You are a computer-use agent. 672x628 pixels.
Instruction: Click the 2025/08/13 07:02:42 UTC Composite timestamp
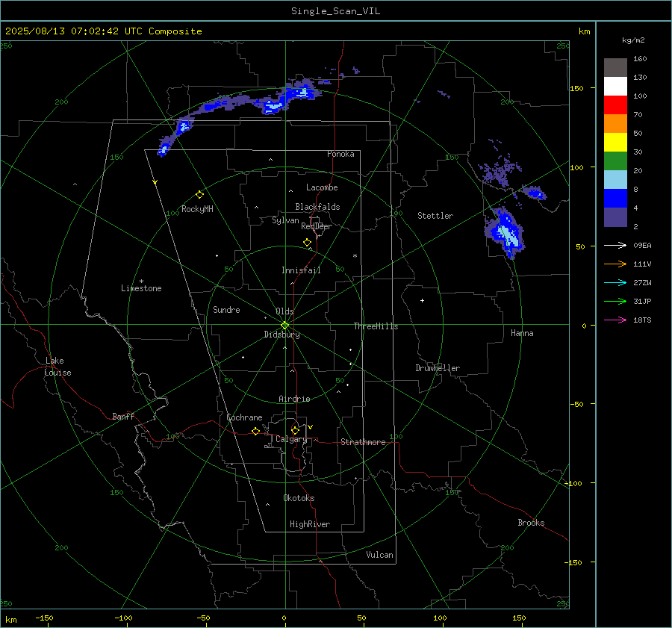tap(103, 31)
